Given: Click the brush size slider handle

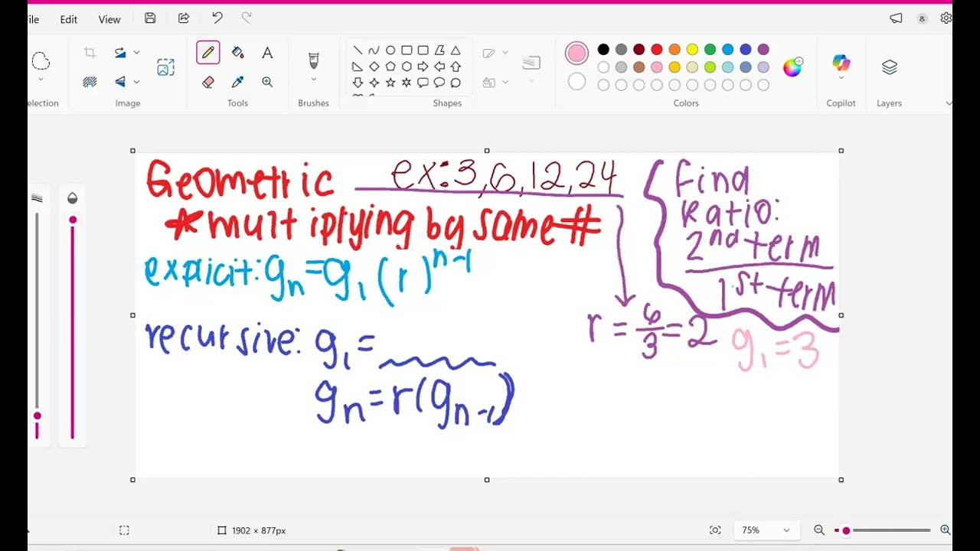Looking at the screenshot, I should point(37,416).
